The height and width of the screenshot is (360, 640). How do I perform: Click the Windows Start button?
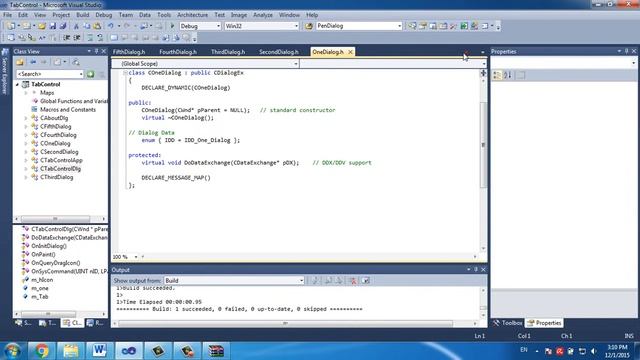13,351
